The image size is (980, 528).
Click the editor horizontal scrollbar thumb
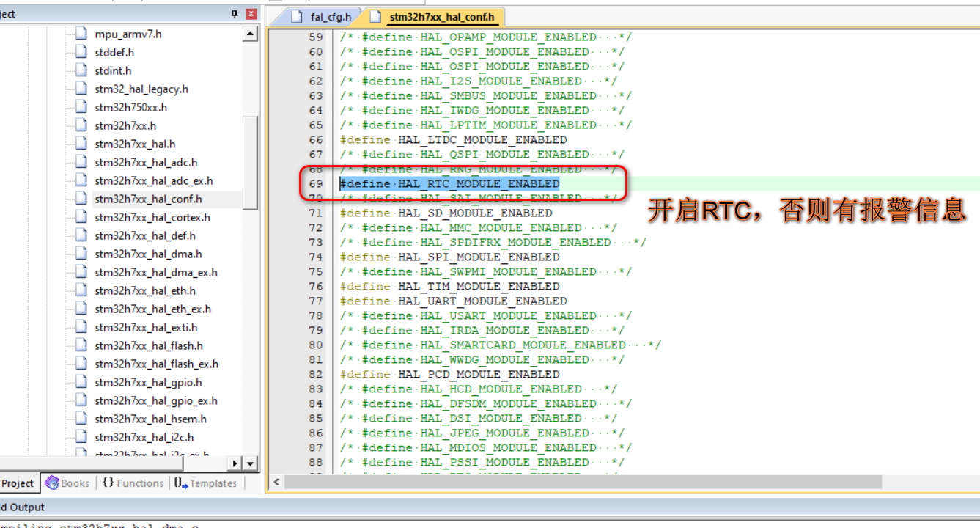point(583,483)
